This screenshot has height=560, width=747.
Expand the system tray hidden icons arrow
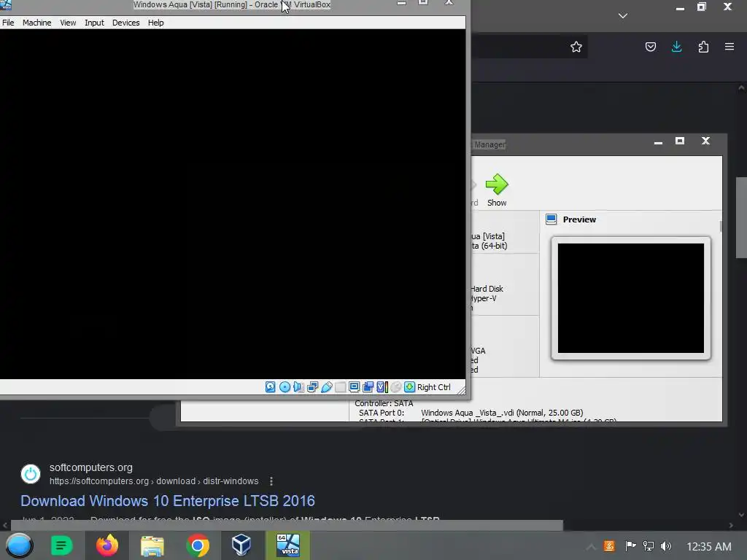click(591, 546)
